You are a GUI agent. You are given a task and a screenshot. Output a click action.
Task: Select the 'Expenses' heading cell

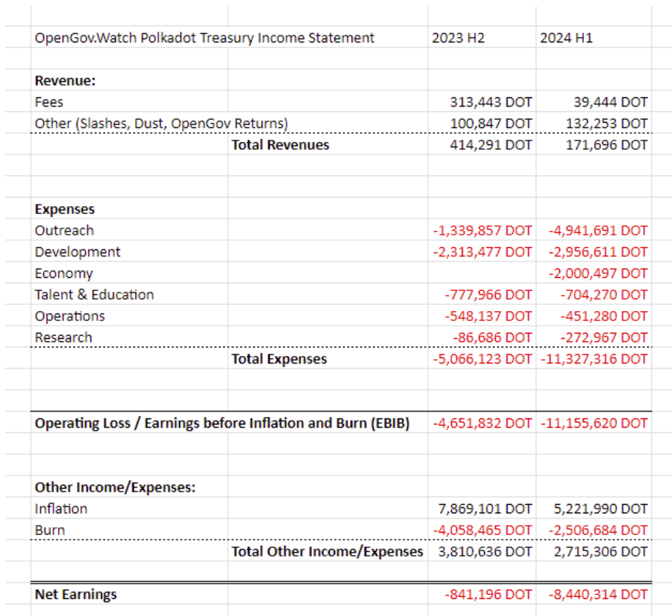[x=65, y=209]
